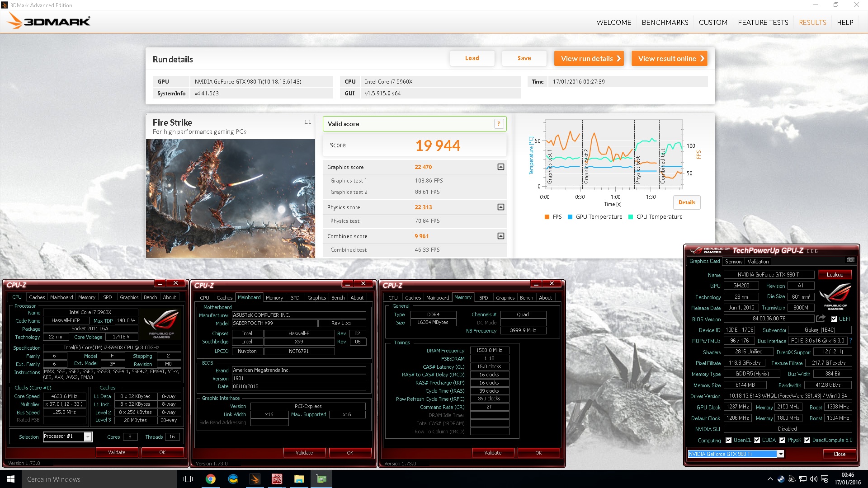Close the CPU-Z Mainboard window

click(x=363, y=284)
